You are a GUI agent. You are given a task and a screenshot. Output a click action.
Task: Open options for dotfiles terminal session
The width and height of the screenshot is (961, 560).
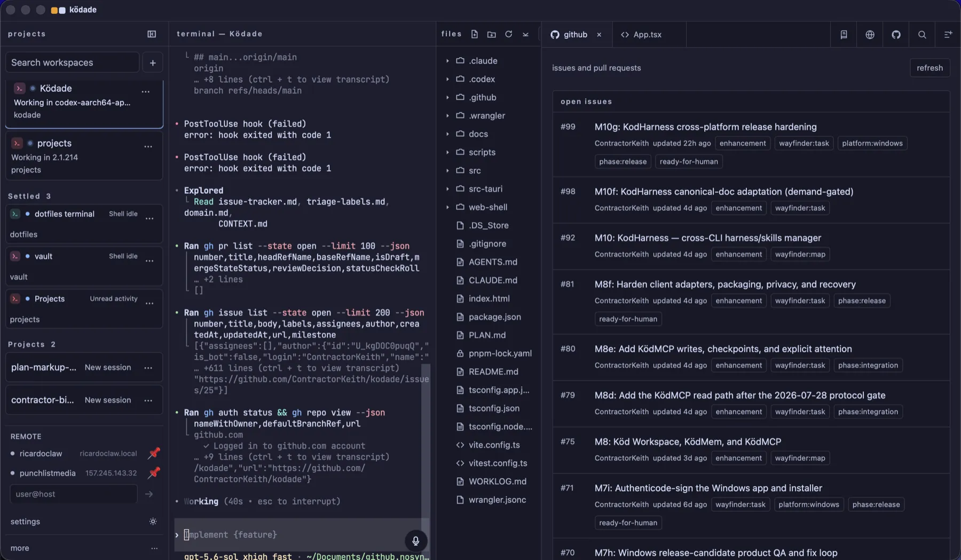pyautogui.click(x=149, y=218)
